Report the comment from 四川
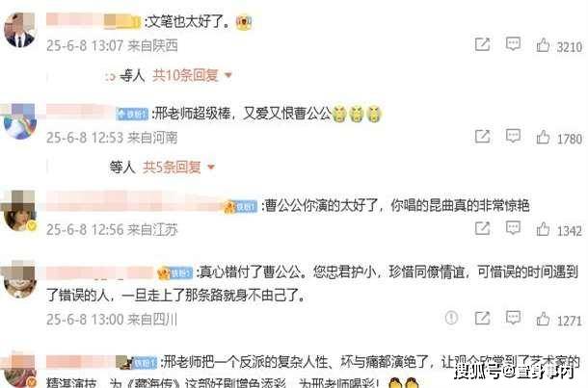588x388 pixels. [x=451, y=318]
